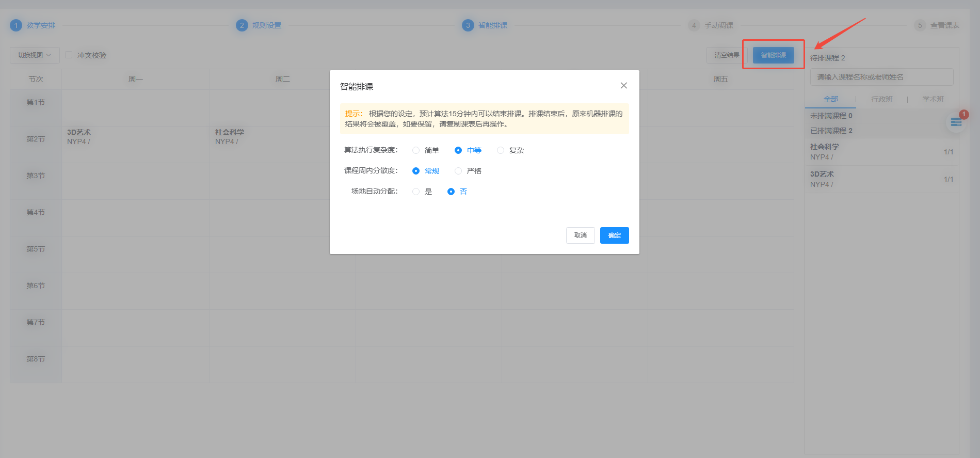980x458 pixels.
Task: Click step 3 circle 智能排课
Action: click(468, 25)
